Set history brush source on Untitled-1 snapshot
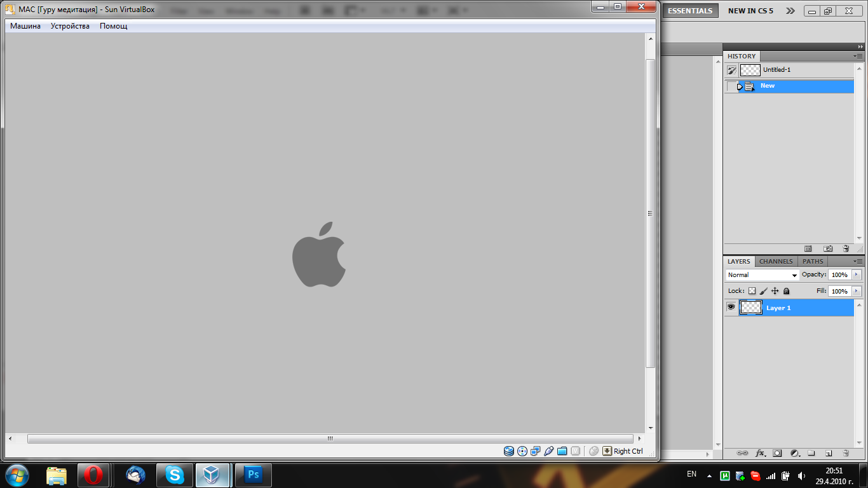 (731, 71)
